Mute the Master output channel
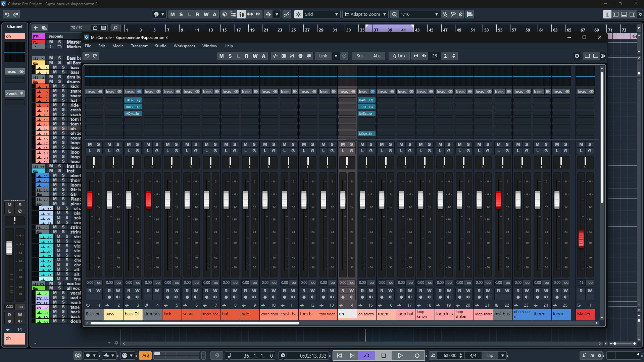Image resolution: width=644 pixels, height=362 pixels. tap(581, 144)
